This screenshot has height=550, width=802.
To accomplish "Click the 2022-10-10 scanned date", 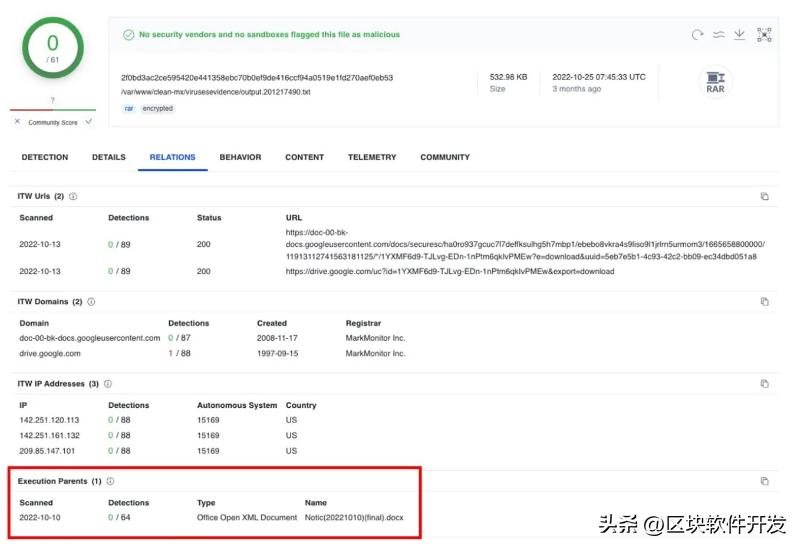I will click(40, 517).
